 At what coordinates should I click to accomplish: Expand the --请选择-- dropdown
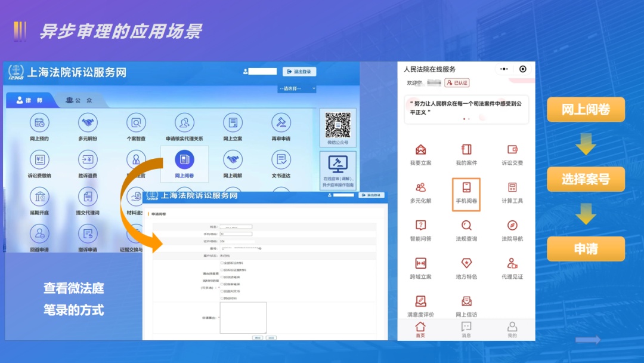[x=297, y=88]
